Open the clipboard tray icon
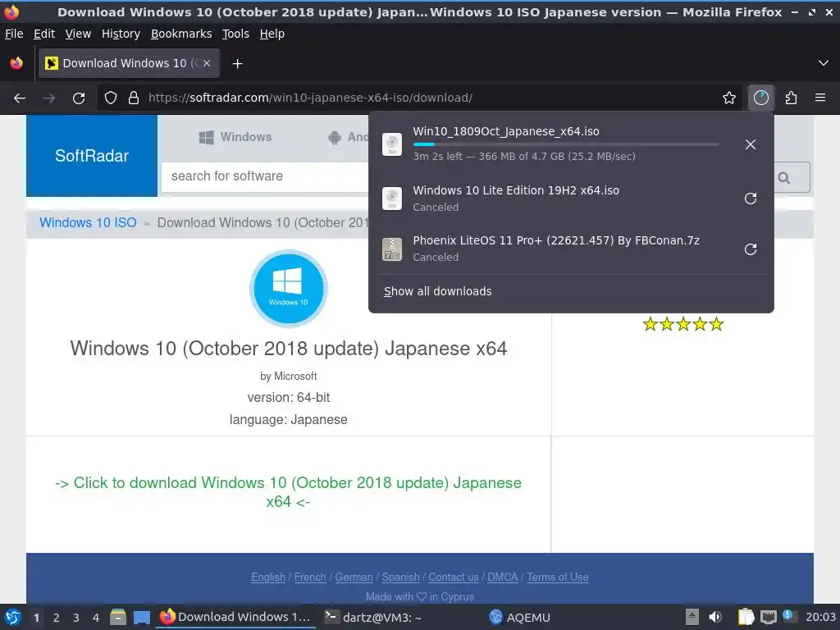Screen dimensions: 840x630 tap(746, 617)
